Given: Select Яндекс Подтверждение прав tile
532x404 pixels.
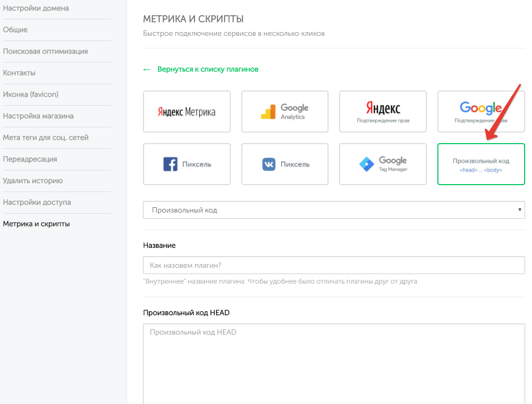Looking at the screenshot, I should (383, 112).
